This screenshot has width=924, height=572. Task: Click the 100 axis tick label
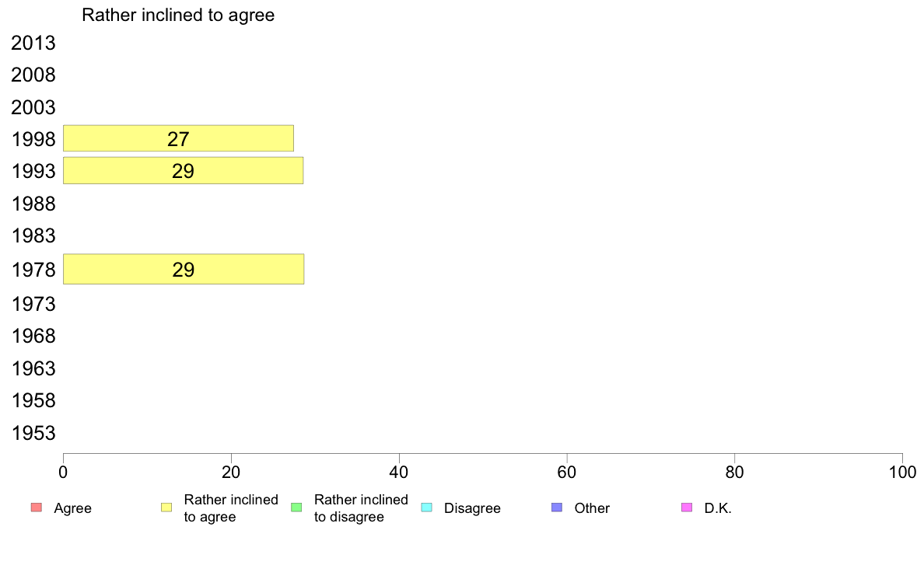[x=902, y=473]
